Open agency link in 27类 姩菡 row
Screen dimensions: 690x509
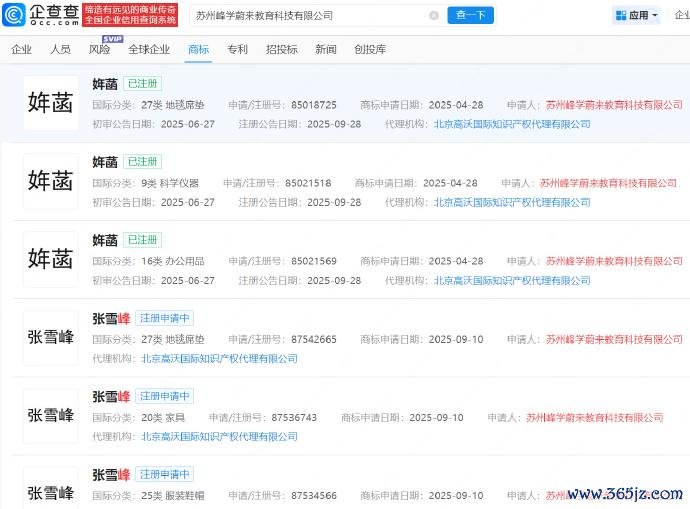pyautogui.click(x=512, y=125)
